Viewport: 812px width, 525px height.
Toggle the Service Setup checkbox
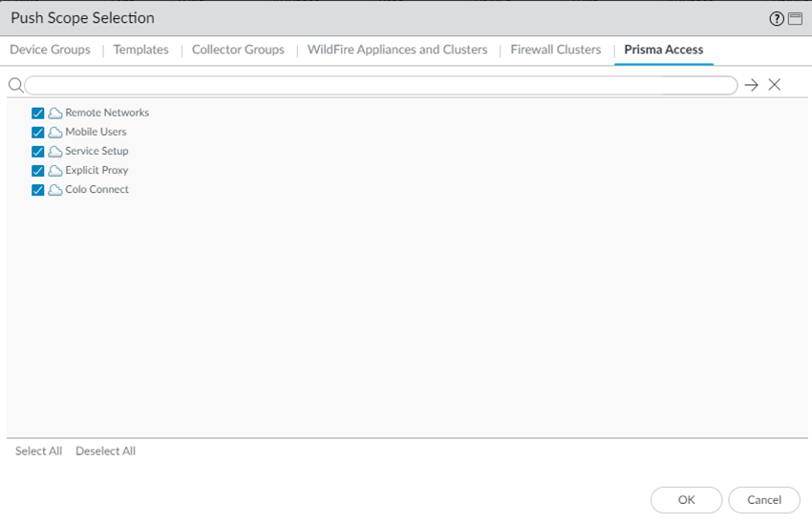click(x=38, y=152)
